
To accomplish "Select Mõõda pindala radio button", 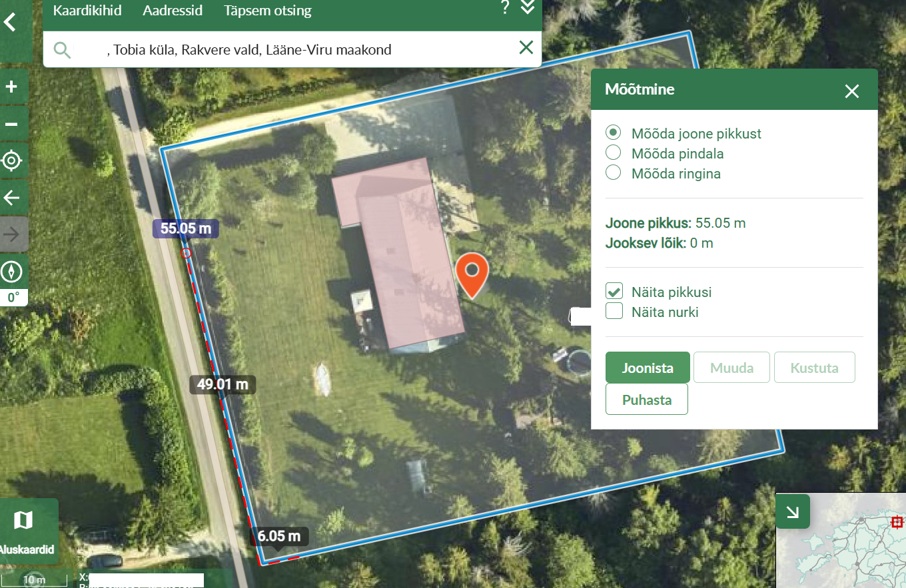I will pos(613,153).
